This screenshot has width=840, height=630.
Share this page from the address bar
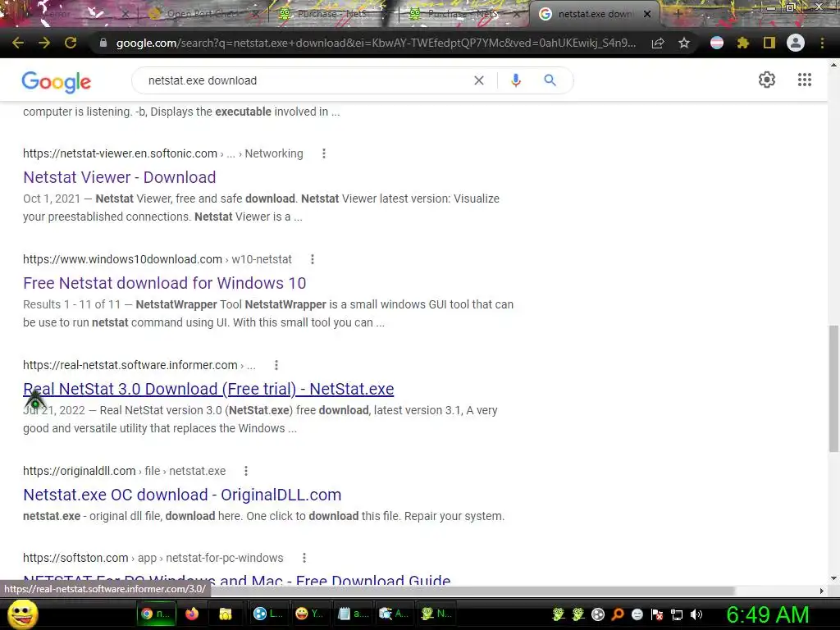pos(658,43)
